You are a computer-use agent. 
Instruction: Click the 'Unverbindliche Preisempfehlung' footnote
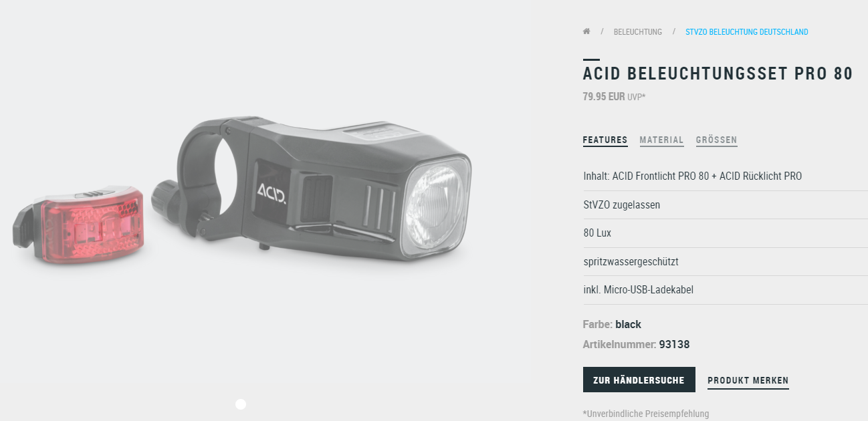[646, 414]
